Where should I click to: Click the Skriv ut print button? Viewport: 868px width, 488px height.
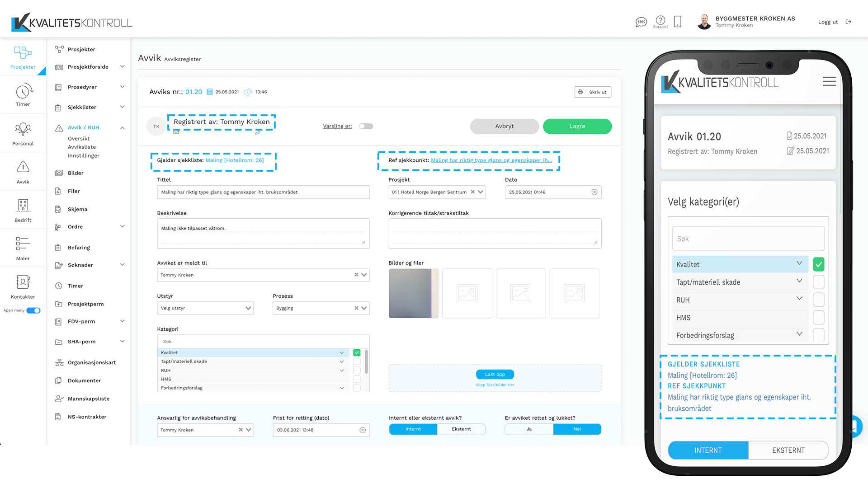click(593, 92)
